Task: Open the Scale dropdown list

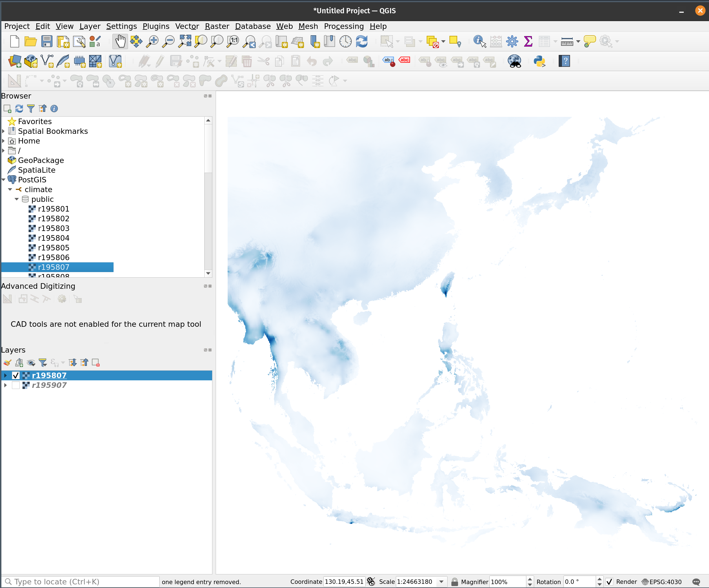Action: pos(441,582)
